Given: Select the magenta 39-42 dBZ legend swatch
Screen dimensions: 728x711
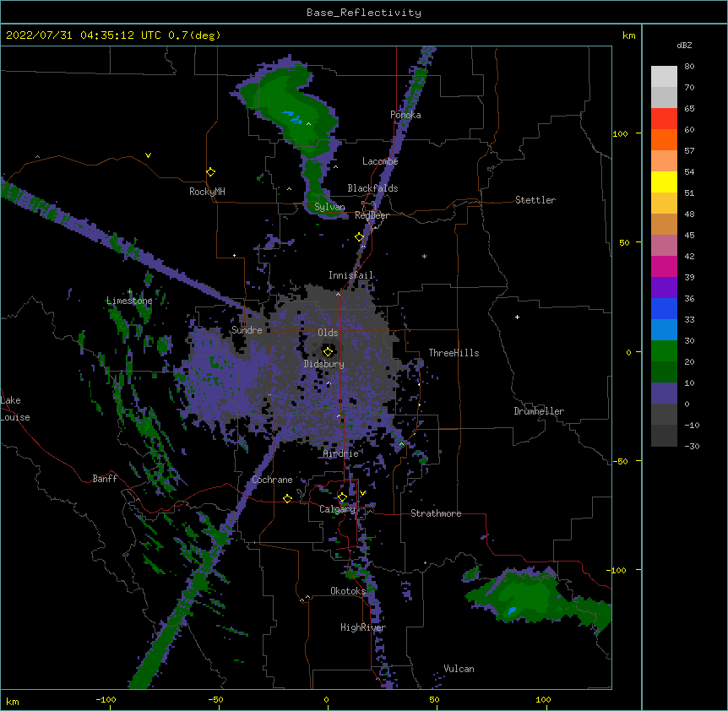Looking at the screenshot, I should [x=664, y=267].
